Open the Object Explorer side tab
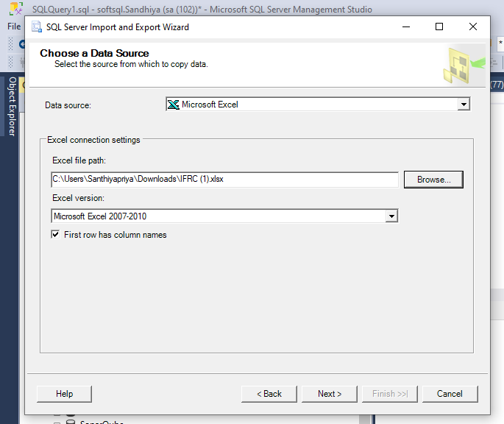Image resolution: width=504 pixels, height=424 pixels. pos(13,106)
